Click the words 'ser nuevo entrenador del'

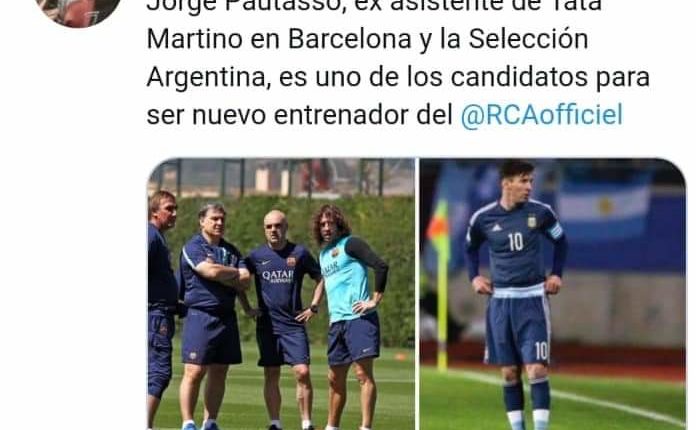300,115
